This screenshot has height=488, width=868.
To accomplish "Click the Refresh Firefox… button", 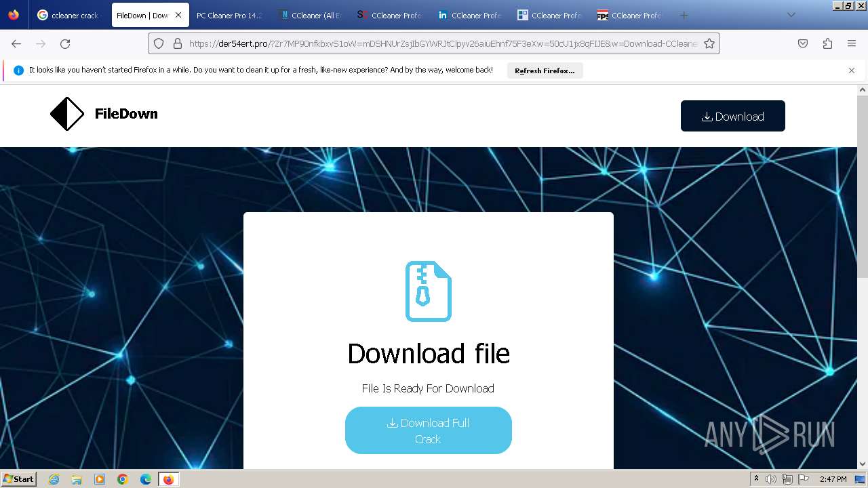I will (545, 70).
